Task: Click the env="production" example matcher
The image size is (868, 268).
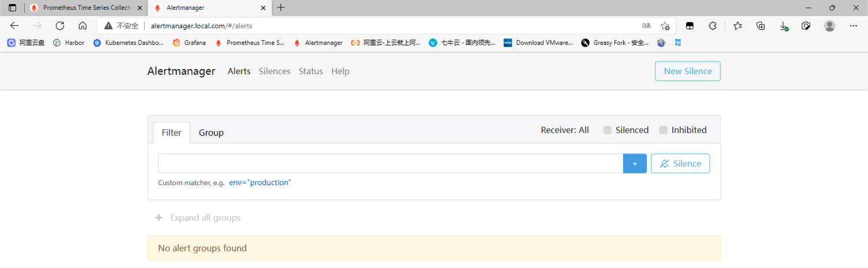Action: click(260, 182)
